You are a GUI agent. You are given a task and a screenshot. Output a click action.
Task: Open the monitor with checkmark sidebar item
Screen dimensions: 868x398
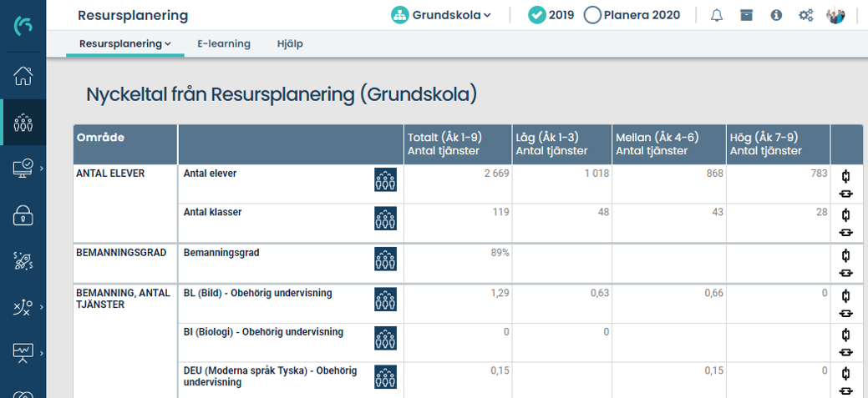tap(23, 168)
